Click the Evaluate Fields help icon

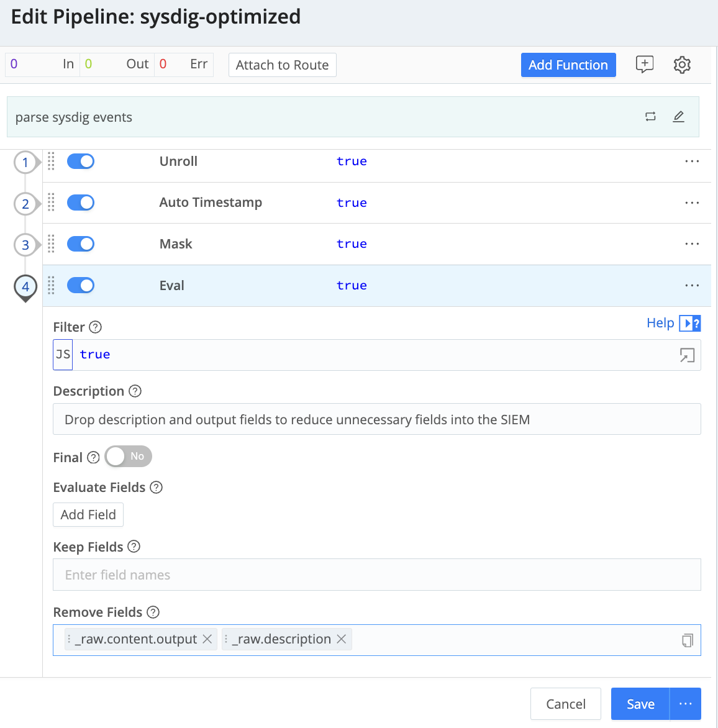pyautogui.click(x=157, y=488)
